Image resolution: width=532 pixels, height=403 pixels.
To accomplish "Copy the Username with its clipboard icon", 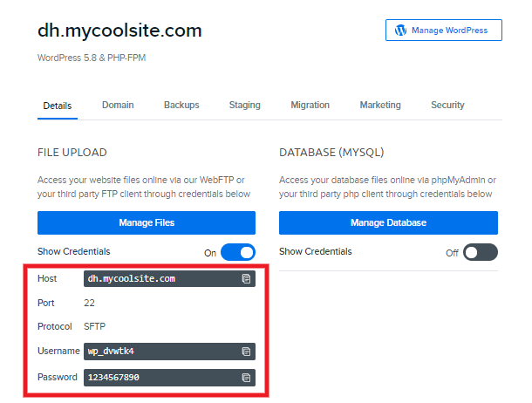I will tap(246, 351).
